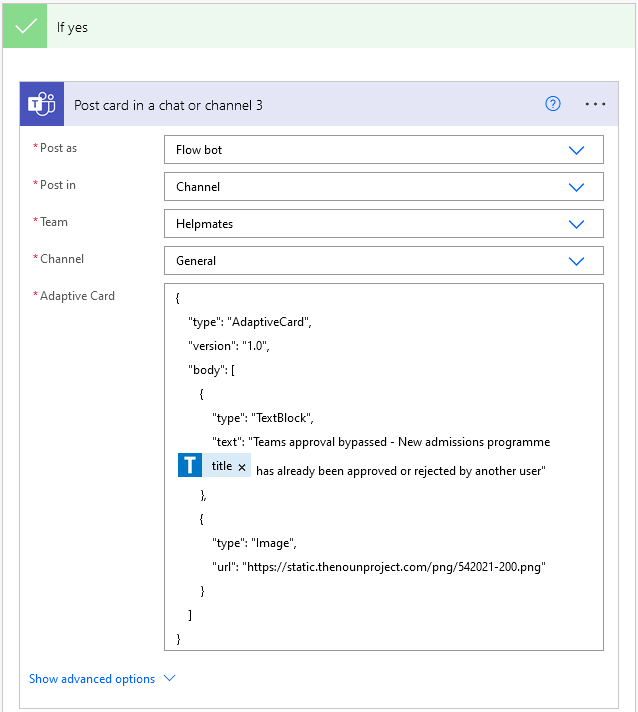Open the Team dropdown showing Helpmates
The width and height of the screenshot is (638, 712).
coord(383,224)
